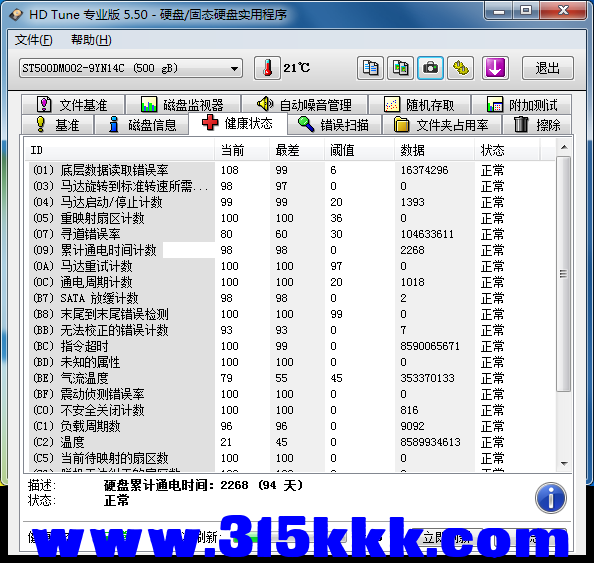Switch to the 擦除 tab
Image resolution: width=594 pixels, height=563 pixels.
[537, 125]
